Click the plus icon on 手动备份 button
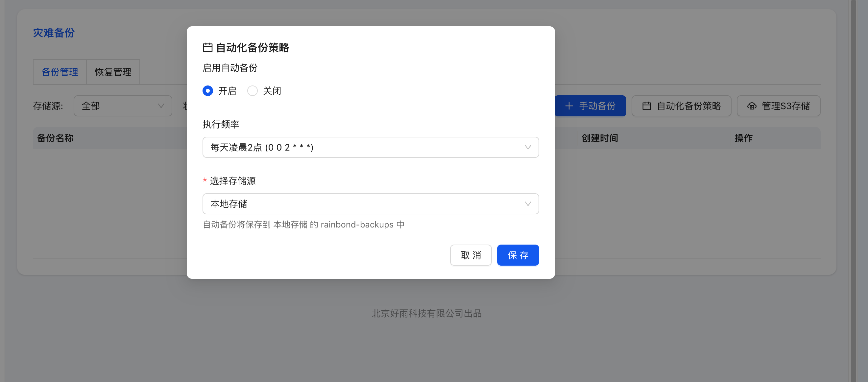 (x=569, y=106)
